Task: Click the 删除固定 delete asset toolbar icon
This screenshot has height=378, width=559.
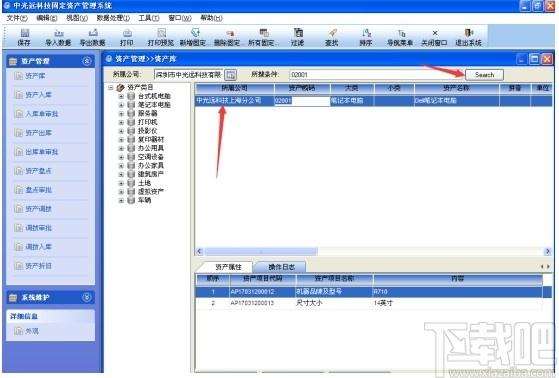Action: 227,37
